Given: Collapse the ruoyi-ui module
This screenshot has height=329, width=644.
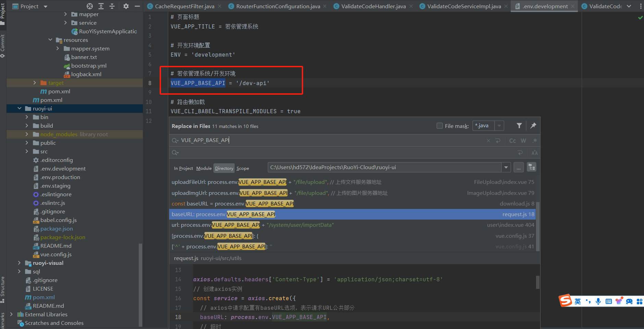Looking at the screenshot, I should (x=20, y=108).
